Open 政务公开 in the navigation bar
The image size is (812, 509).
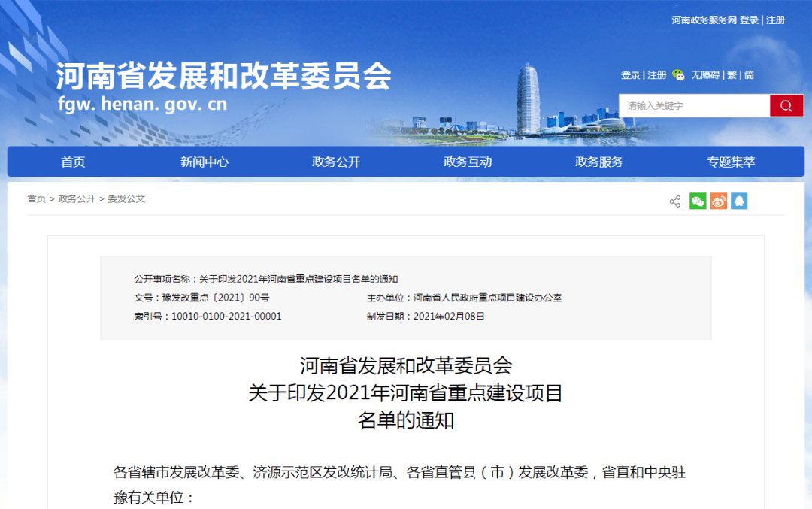(x=336, y=162)
